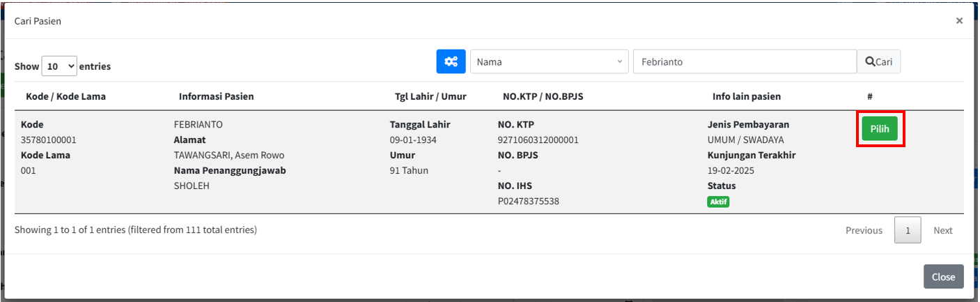Click the Cari search magnifier button

click(878, 61)
